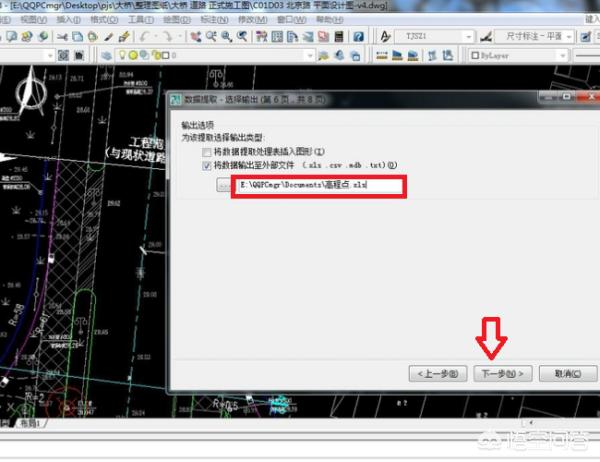The width and height of the screenshot is (600, 462).
Task: Open the 视图 (View) menu
Action: tap(33, 18)
